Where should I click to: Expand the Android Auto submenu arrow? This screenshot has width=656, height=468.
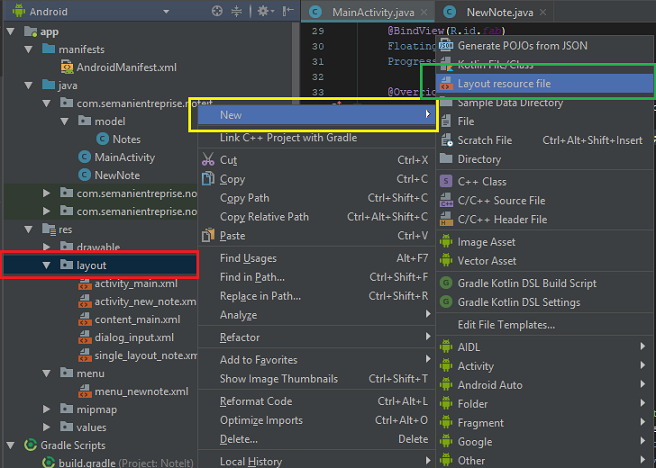coord(642,384)
